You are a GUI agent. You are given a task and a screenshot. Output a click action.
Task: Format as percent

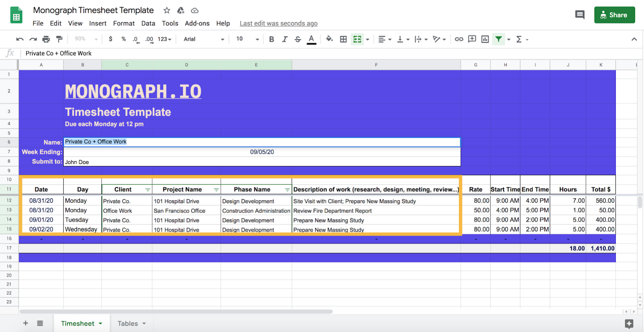coord(124,39)
